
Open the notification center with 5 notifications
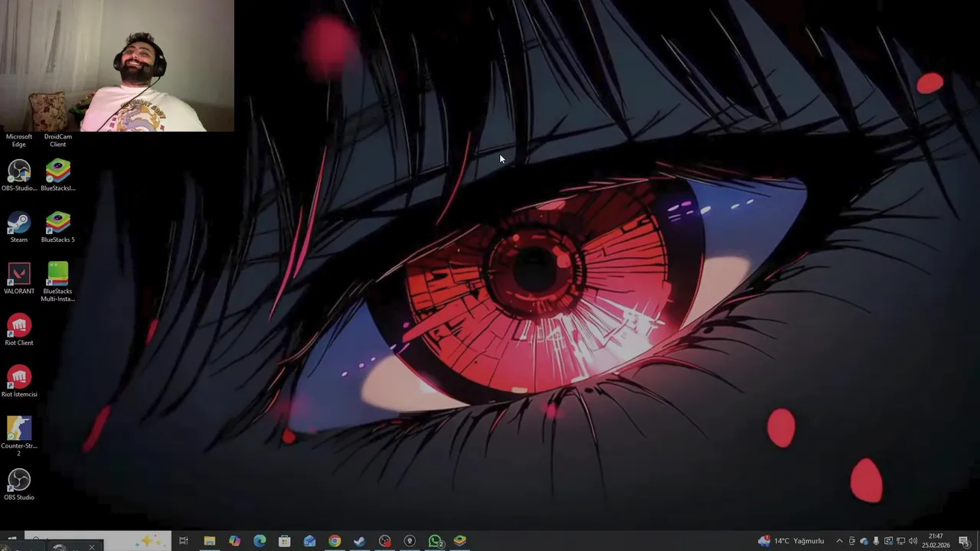(965, 541)
